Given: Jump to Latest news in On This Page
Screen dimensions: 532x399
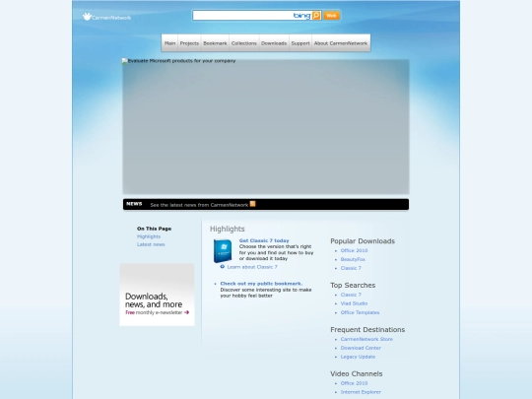Looking at the screenshot, I should pyautogui.click(x=151, y=244).
